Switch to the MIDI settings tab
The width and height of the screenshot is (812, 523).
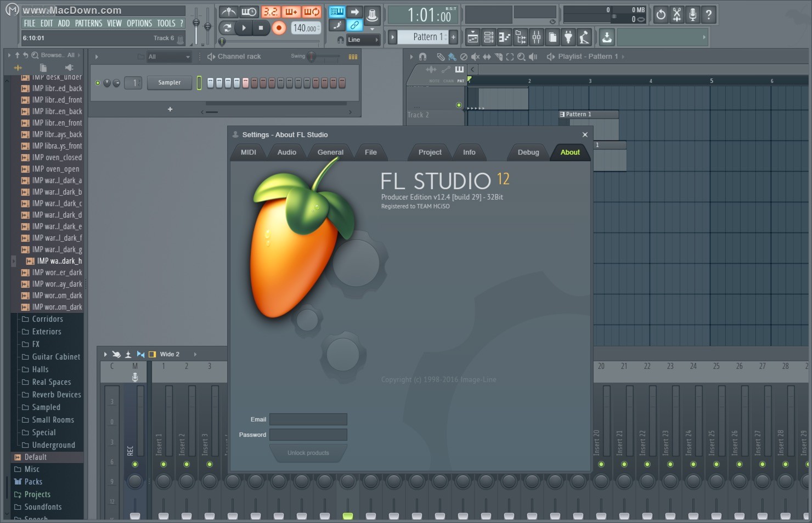tap(249, 152)
